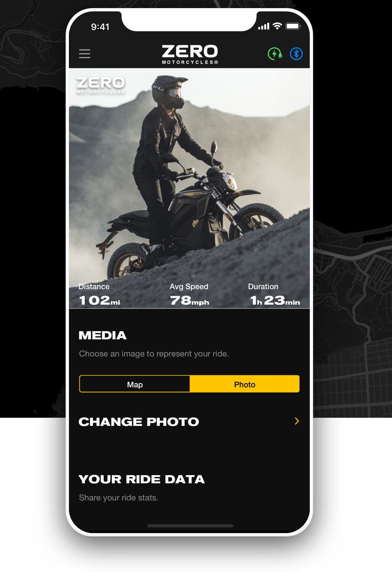The width and height of the screenshot is (392, 572).
Task: Tap the 9:41 clock in status bar
Action: click(100, 27)
